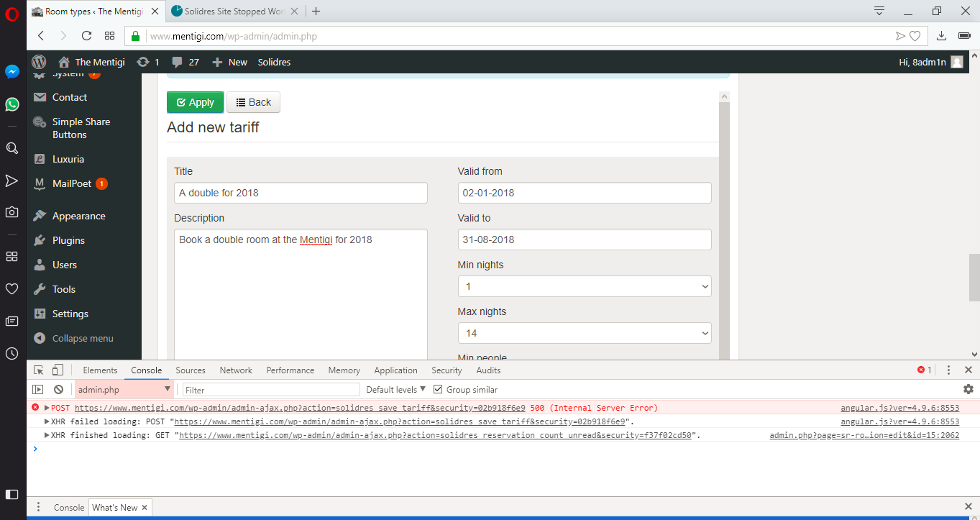Open the console settings gear icon
Screen dimensions: 980x520
[968, 389]
